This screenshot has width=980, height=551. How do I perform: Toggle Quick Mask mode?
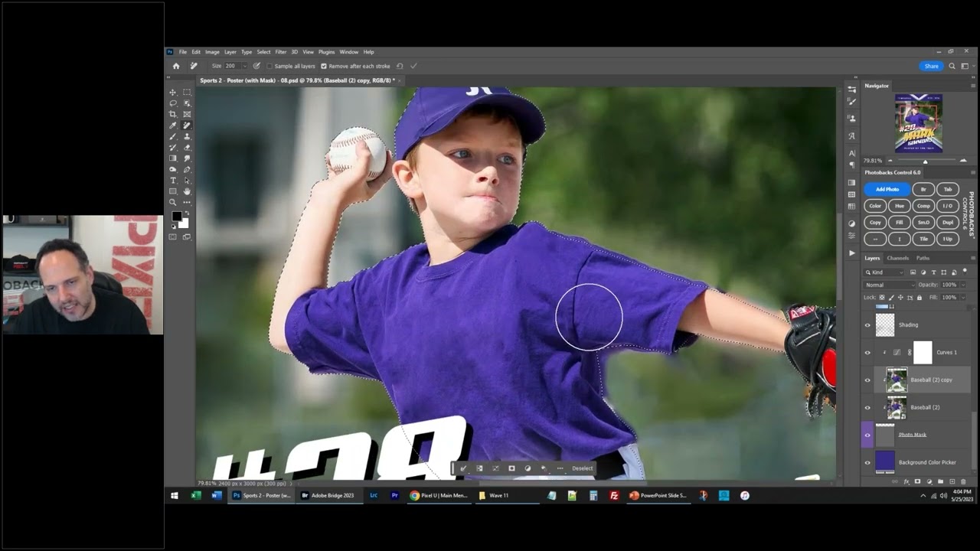173,236
